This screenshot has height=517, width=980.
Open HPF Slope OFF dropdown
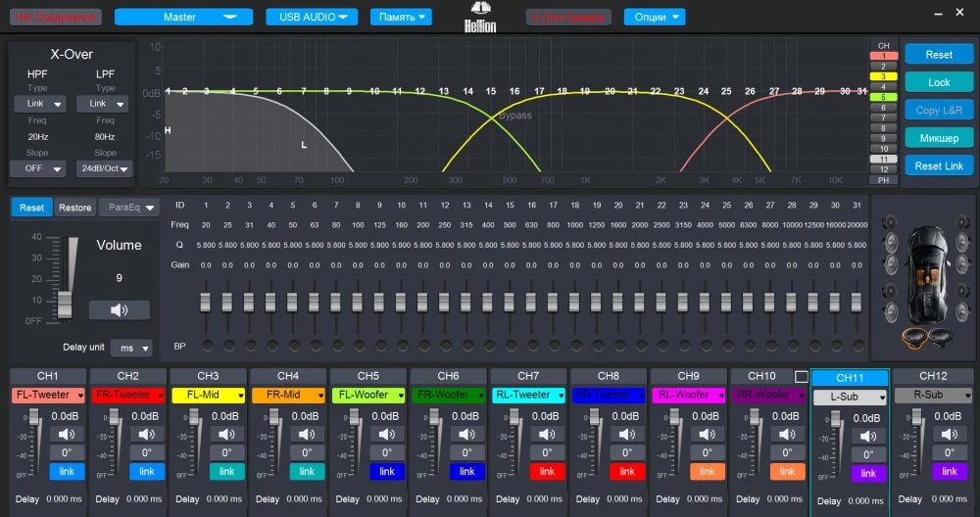coord(37,168)
